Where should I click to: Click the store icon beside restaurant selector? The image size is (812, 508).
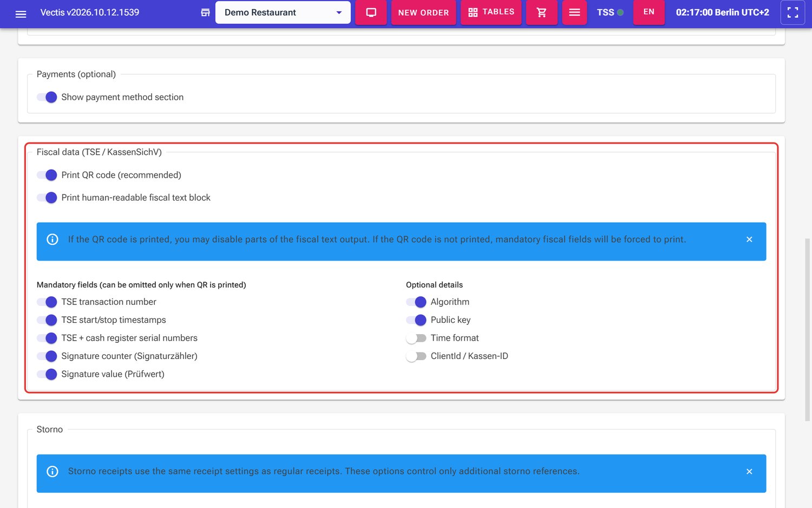pyautogui.click(x=205, y=12)
